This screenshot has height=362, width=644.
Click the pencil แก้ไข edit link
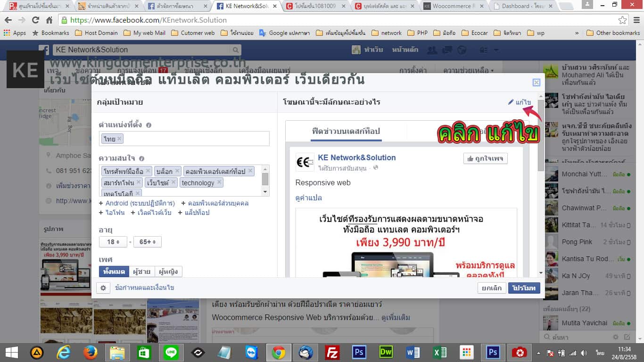[x=519, y=102]
